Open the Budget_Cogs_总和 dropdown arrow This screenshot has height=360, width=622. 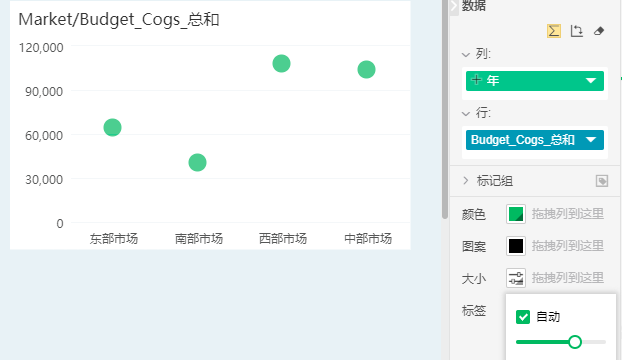[x=591, y=140]
